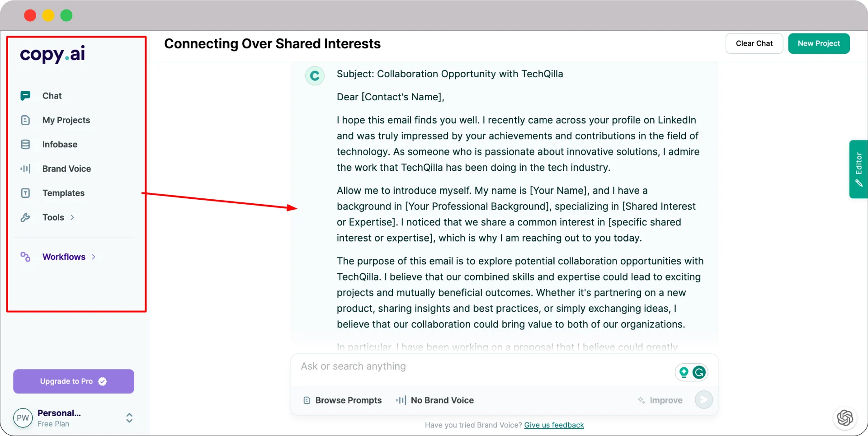
Task: Click the Templates icon
Action: point(25,193)
